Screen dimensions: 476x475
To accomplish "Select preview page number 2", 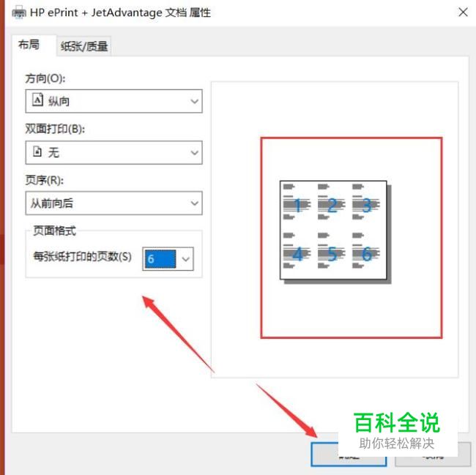I will (x=332, y=206).
